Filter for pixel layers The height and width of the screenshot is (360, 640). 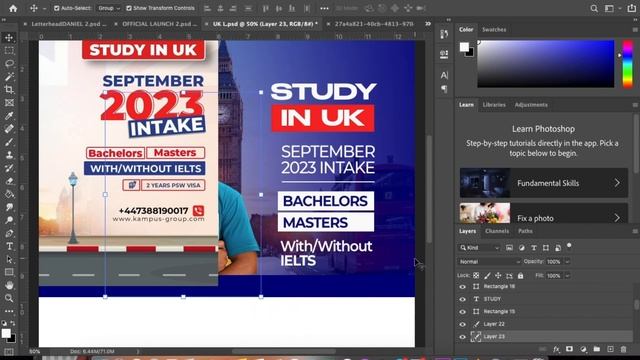click(509, 248)
